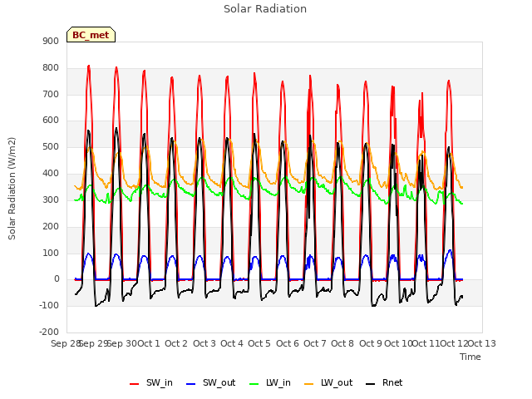The height and width of the screenshot is (399, 532).
Task: Click the 900 y-axis tick label
Action: [51, 41]
